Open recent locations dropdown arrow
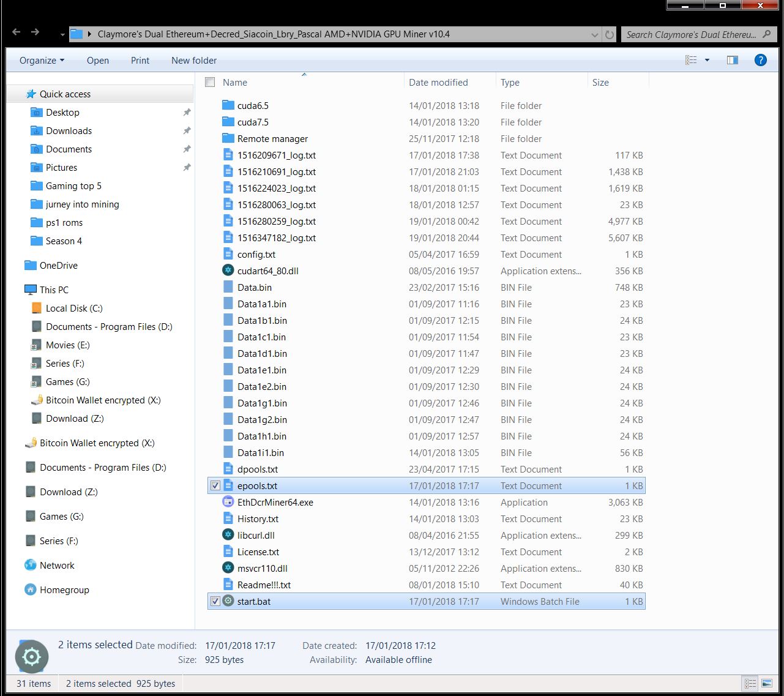Screen dimensions: 784x696 (x=62, y=35)
